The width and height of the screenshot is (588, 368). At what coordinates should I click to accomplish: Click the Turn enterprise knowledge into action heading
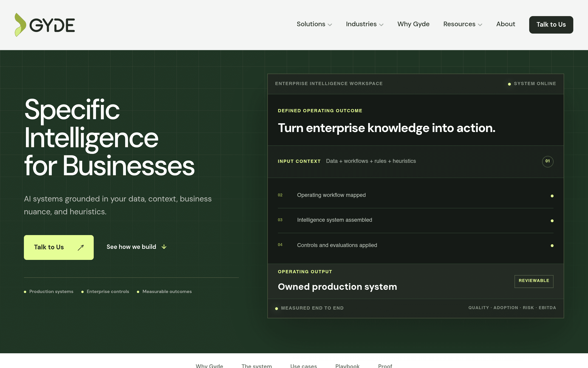point(387,128)
